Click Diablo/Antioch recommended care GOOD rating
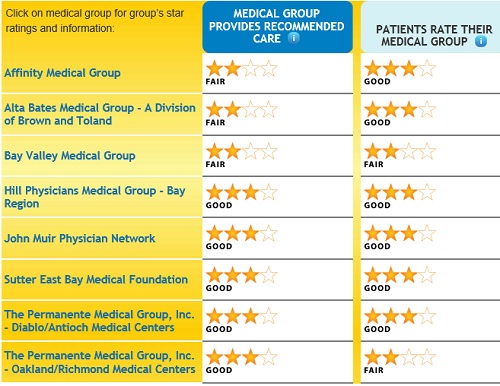The image size is (500, 386). click(x=219, y=329)
